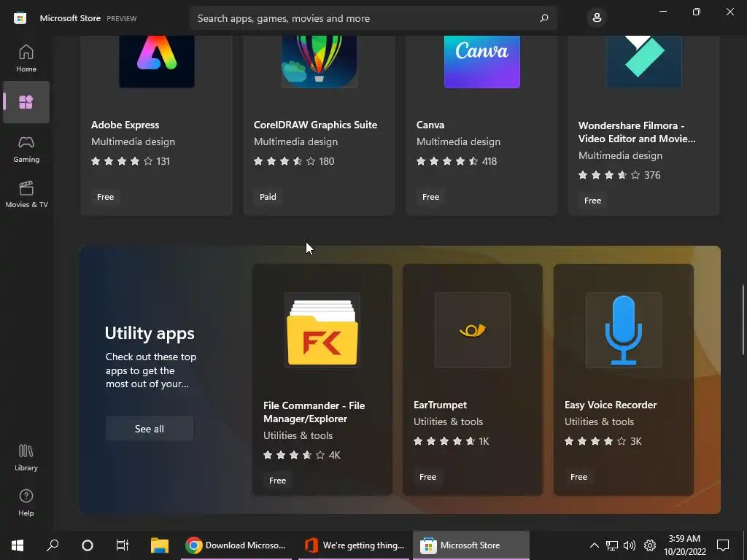This screenshot has width=747, height=560.
Task: Open the Library in sidebar
Action: tap(26, 458)
